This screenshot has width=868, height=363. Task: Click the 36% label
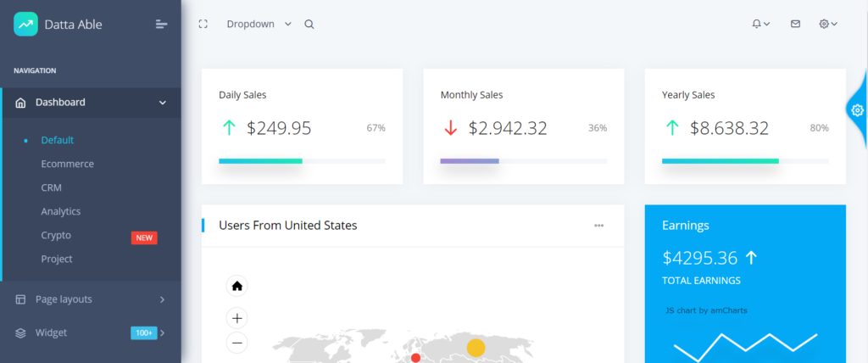(598, 128)
